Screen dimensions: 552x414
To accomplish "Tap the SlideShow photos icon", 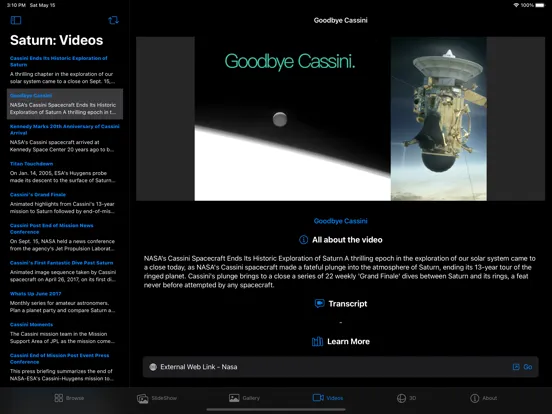I will click(x=143, y=398).
